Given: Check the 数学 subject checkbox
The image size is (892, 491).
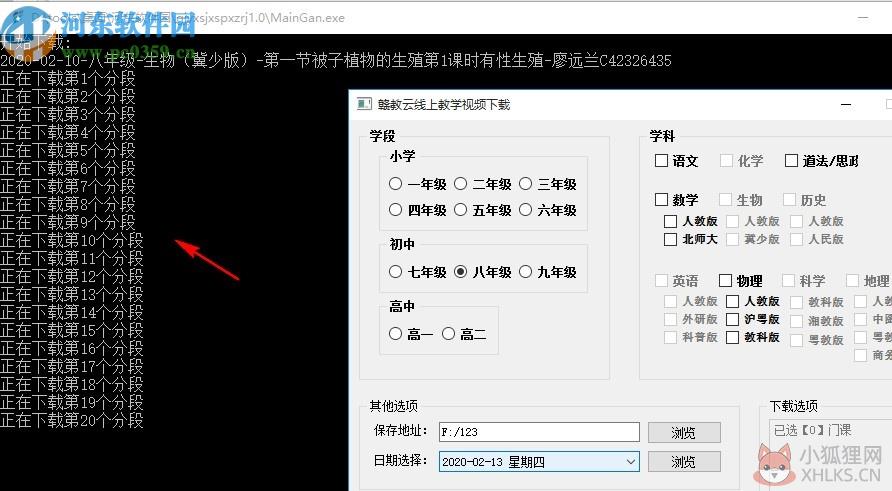Looking at the screenshot, I should (x=661, y=200).
